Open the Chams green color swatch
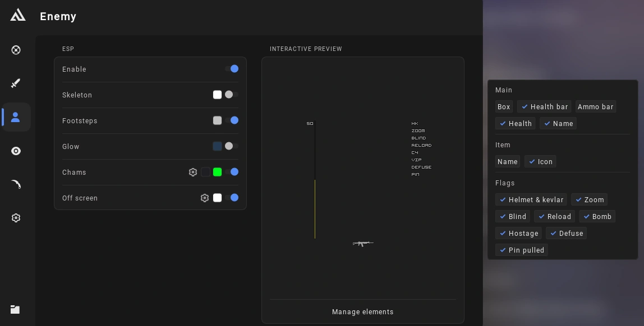 (217, 172)
